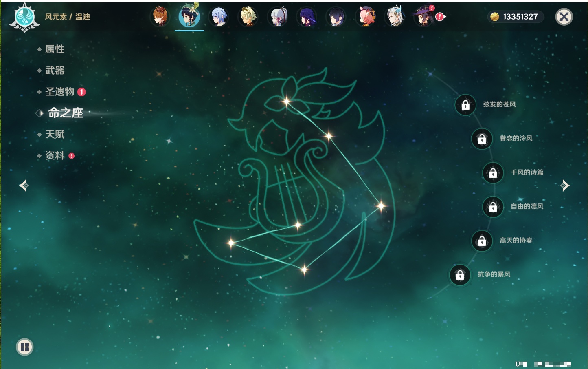Click the Anemo element emblem beside 风元素
The width and height of the screenshot is (588, 369).
[24, 17]
